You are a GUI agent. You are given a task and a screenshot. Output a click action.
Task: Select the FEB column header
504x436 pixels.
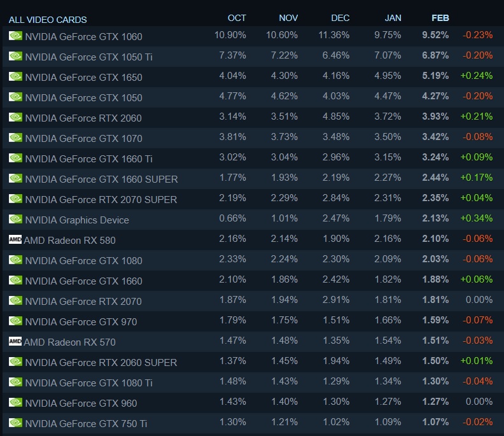coord(440,18)
